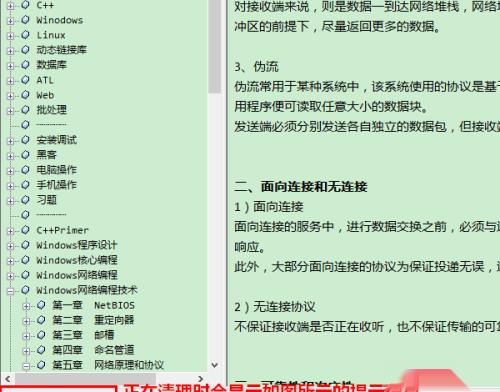
Task: Expand the 数据库 tree node
Action: click(x=10, y=66)
